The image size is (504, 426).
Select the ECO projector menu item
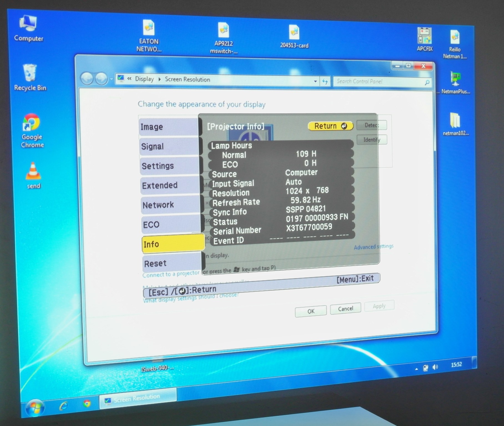coord(171,224)
